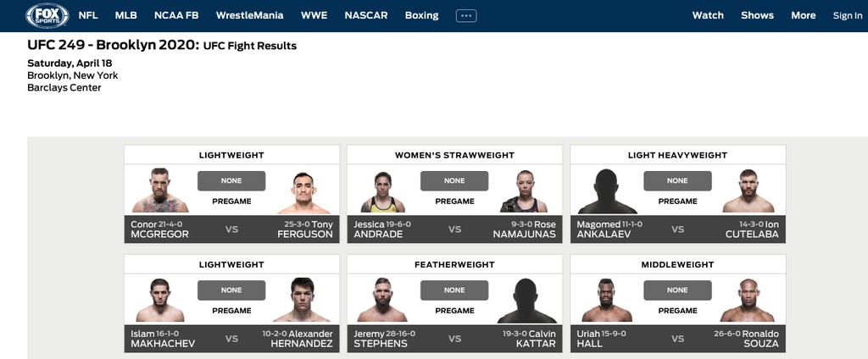
Task: Open the more sports ellipsis menu
Action: [466, 15]
